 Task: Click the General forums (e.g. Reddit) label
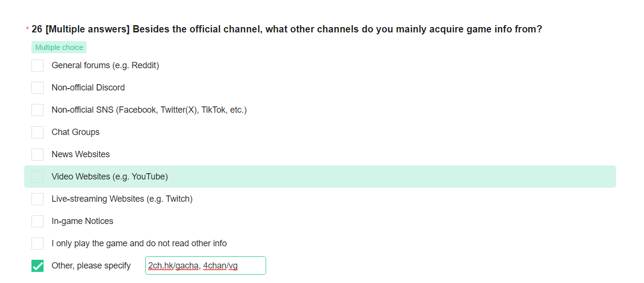[x=105, y=65]
